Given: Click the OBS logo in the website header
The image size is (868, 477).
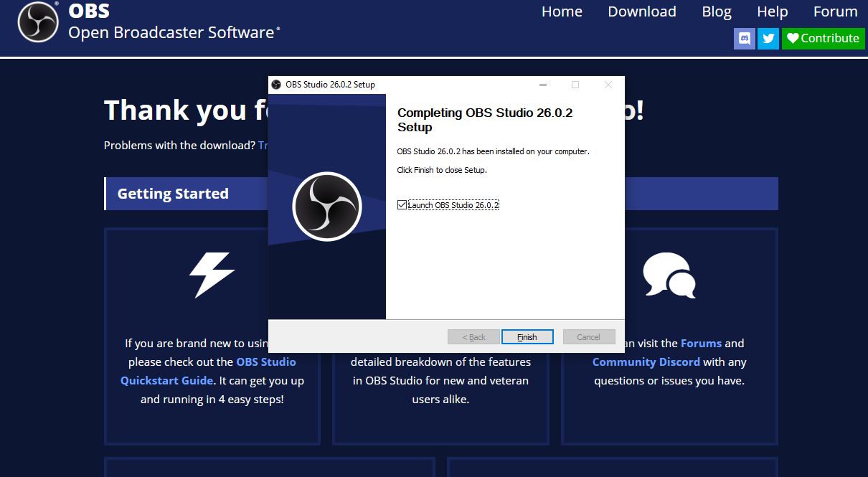Looking at the screenshot, I should pyautogui.click(x=38, y=22).
